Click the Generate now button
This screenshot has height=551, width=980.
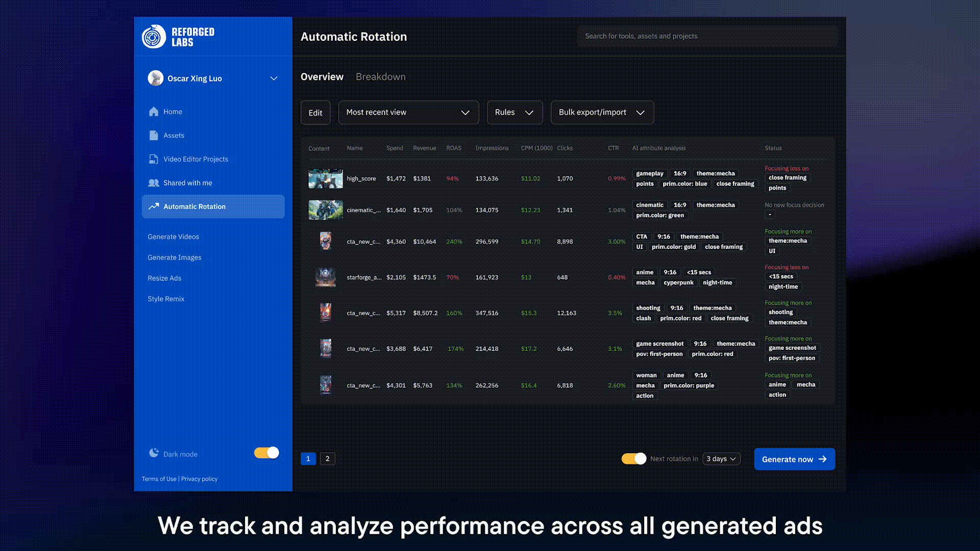pos(794,459)
